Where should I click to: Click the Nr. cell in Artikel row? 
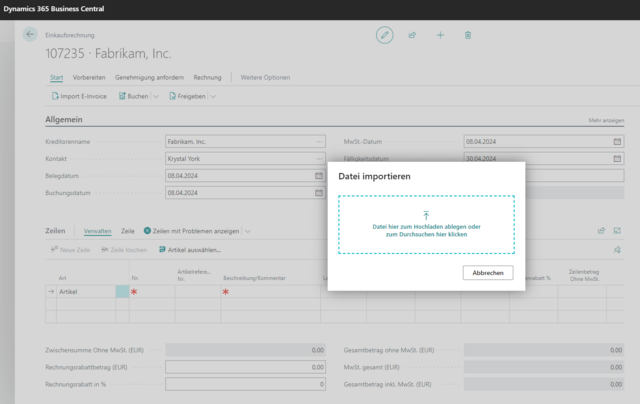(152, 292)
